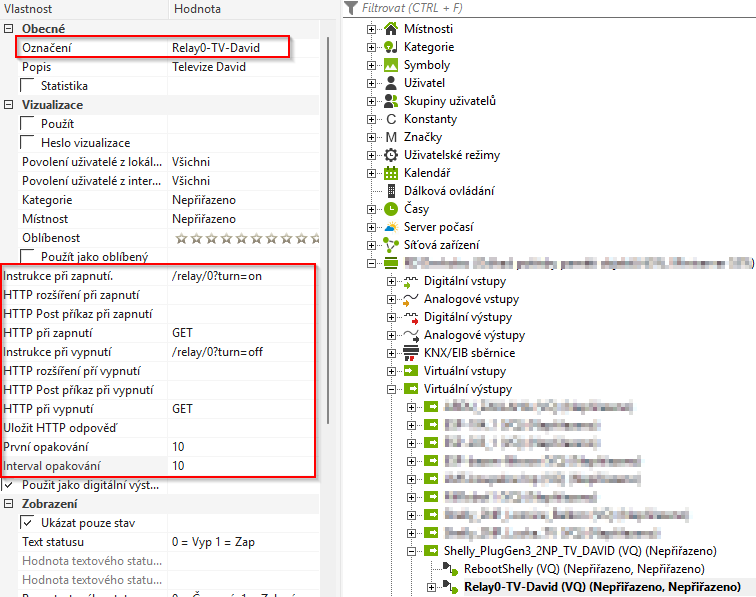Set the Oblíbenost star rating
The height and width of the screenshot is (597, 756).
[x=247, y=238]
